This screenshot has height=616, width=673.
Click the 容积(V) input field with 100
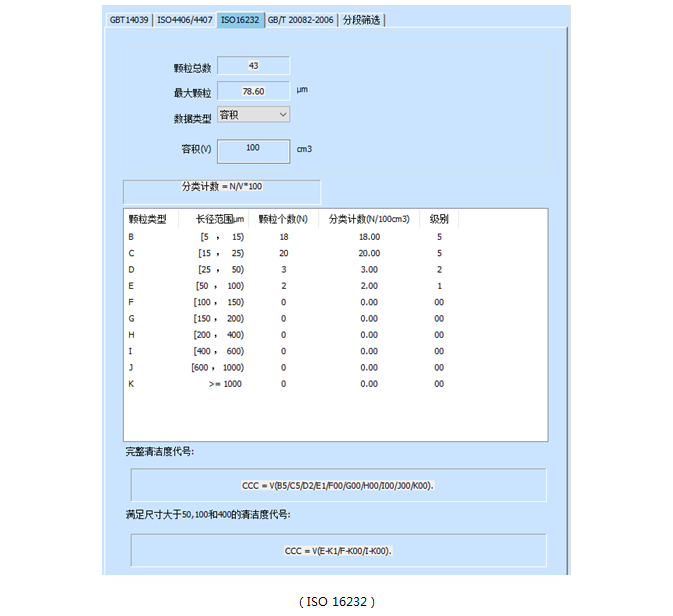click(253, 149)
